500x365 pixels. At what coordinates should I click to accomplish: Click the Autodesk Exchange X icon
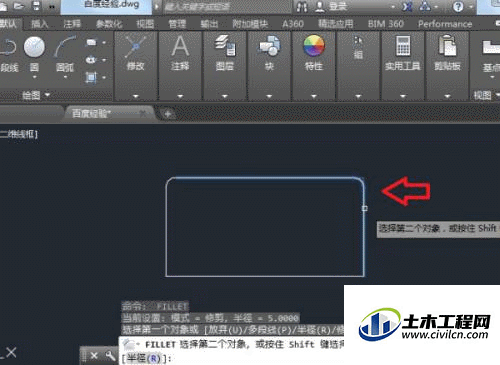pos(407,7)
